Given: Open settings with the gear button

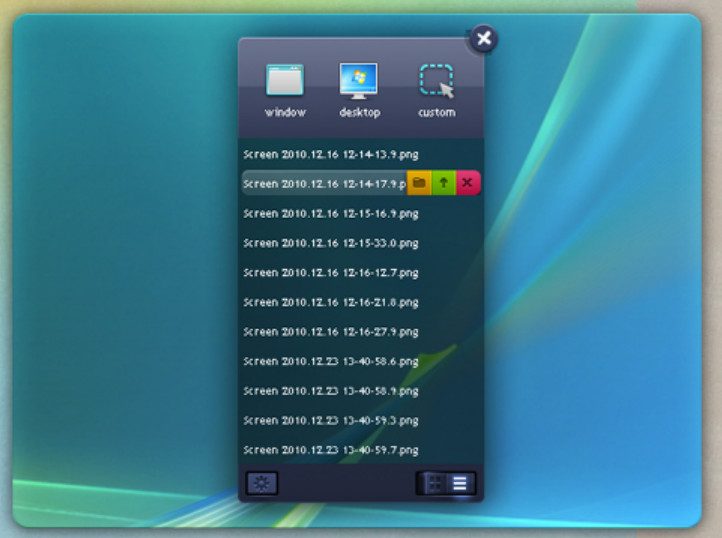Looking at the screenshot, I should pos(262,483).
